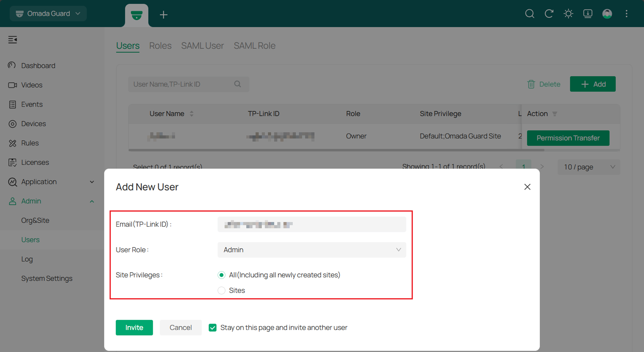This screenshot has width=644, height=352.
Task: Go to next page arrow
Action: [542, 167]
